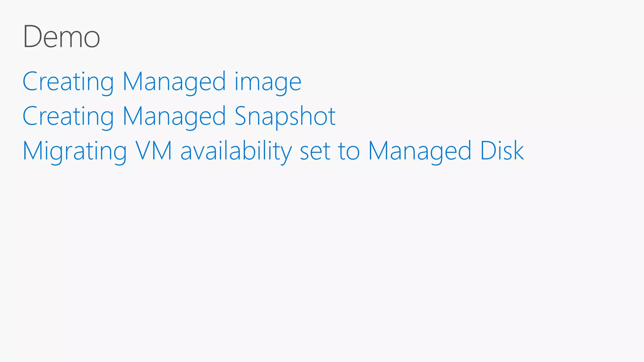Click the word Snapshot

pos(285,117)
